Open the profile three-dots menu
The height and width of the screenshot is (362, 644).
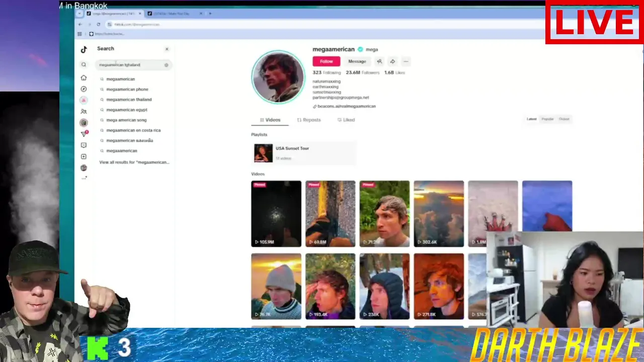click(x=406, y=61)
